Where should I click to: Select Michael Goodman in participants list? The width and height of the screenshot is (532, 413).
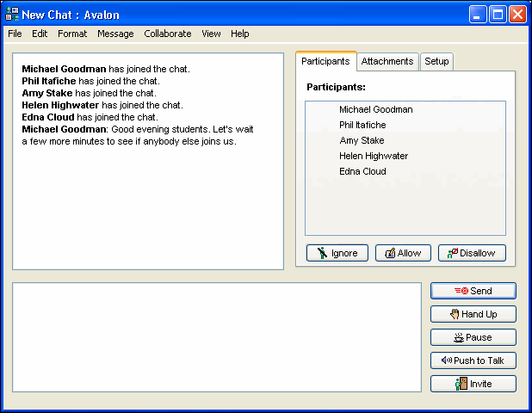(375, 109)
